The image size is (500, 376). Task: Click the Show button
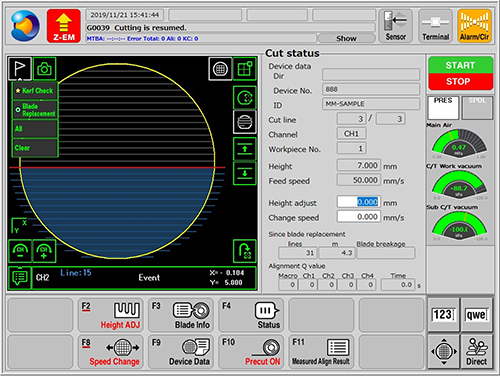coord(346,38)
